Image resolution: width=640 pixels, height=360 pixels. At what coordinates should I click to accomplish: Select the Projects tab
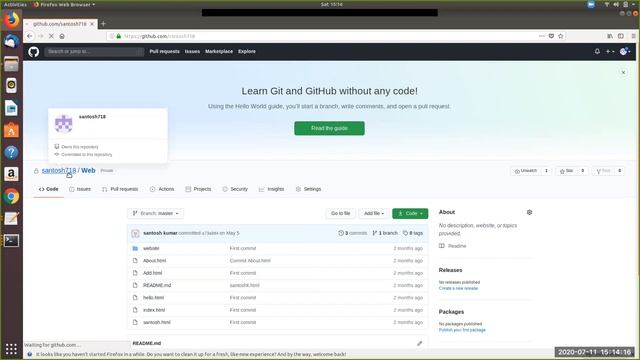point(198,189)
